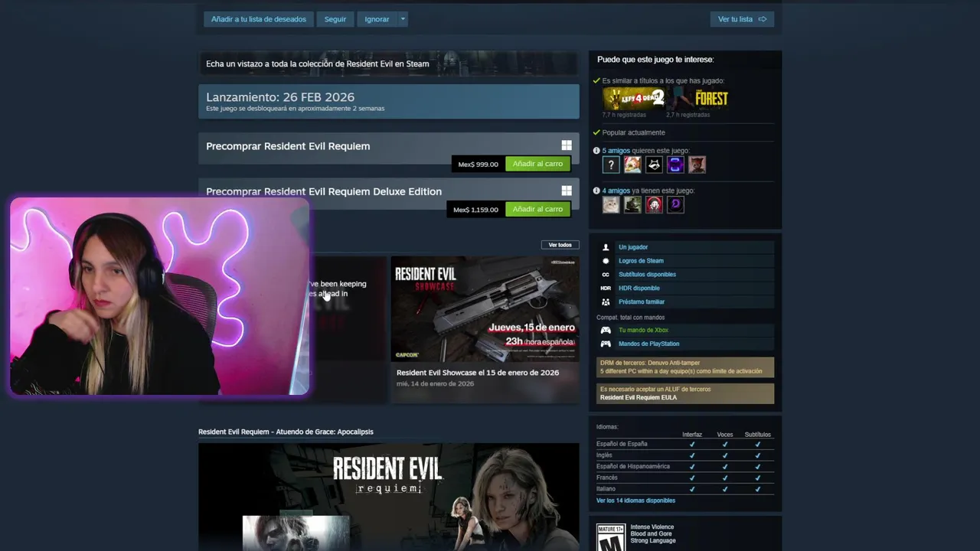Click 'Añadir a tu lista de deseados' button
The width and height of the screenshot is (980, 551).
click(259, 19)
